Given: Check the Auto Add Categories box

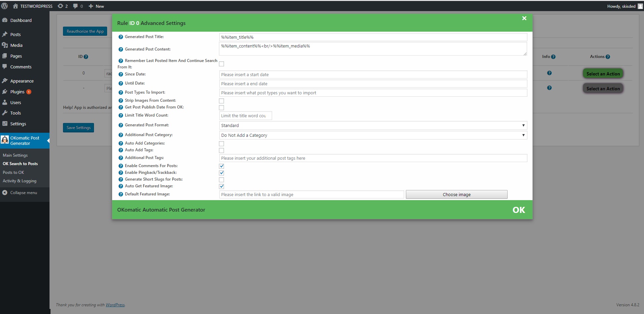Looking at the screenshot, I should click(221, 144).
